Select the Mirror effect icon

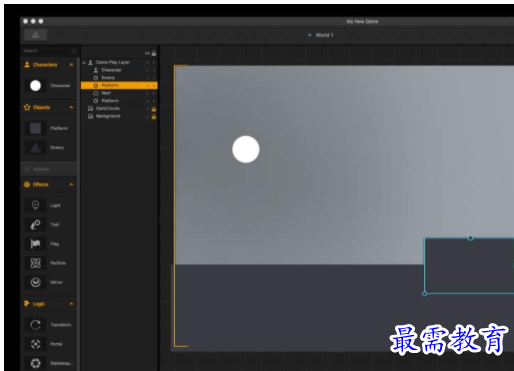pyautogui.click(x=35, y=282)
